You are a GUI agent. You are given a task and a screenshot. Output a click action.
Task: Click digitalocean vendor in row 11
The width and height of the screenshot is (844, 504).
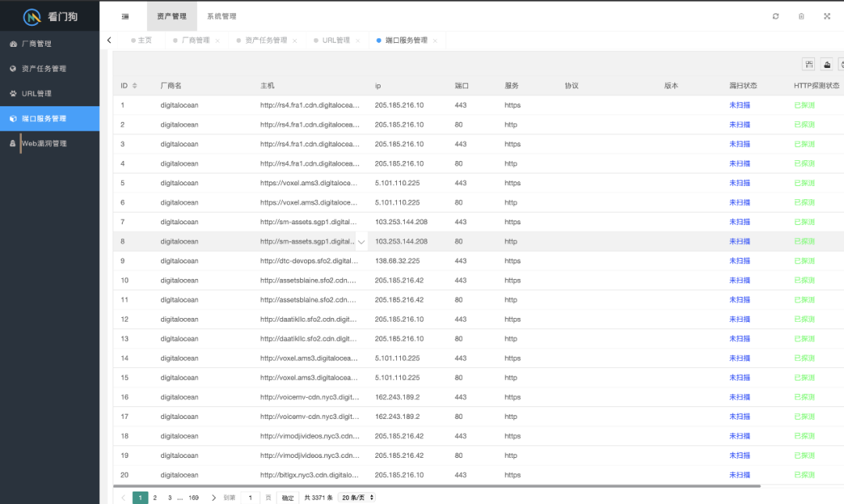point(179,300)
